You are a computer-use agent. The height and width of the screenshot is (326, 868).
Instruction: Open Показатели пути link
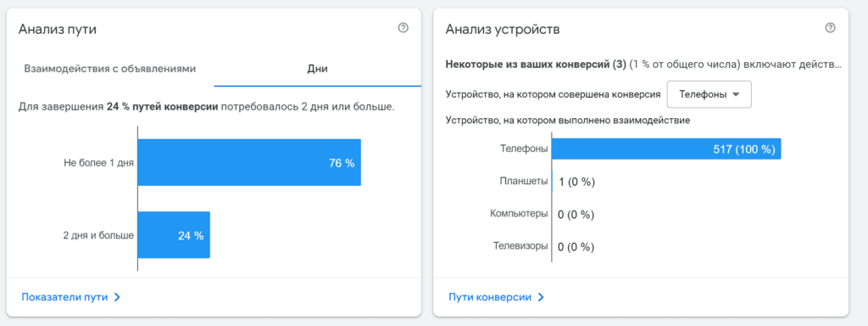point(64,297)
